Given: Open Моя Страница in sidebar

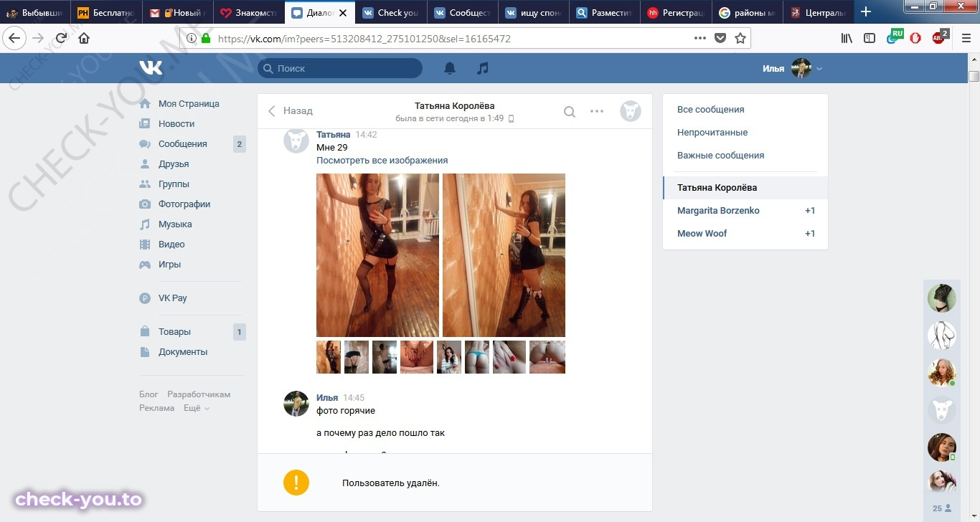Looking at the screenshot, I should click(x=189, y=104).
